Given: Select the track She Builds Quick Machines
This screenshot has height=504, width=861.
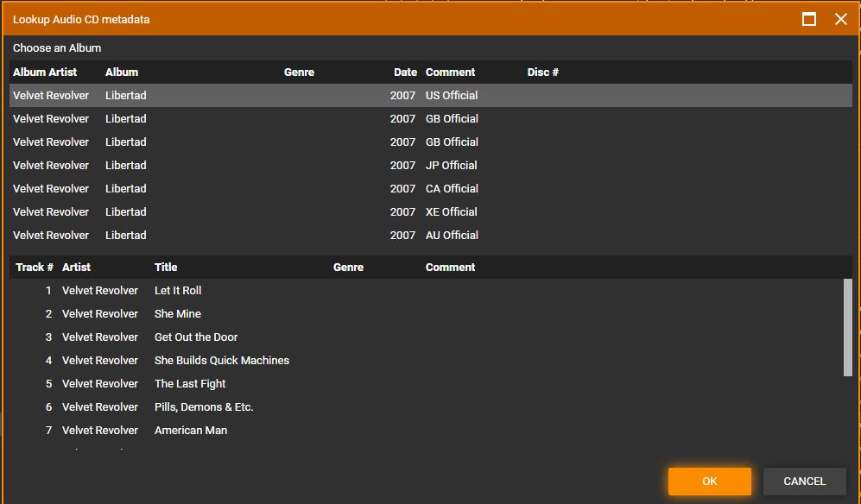Looking at the screenshot, I should [x=222, y=361].
